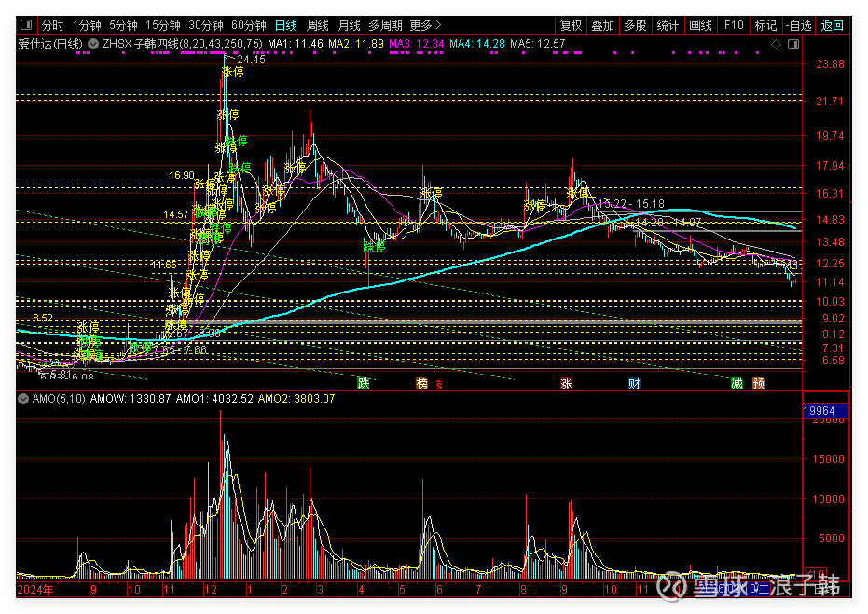The image size is (868, 614).
Task: Open the F10 company info button
Action: click(x=734, y=25)
